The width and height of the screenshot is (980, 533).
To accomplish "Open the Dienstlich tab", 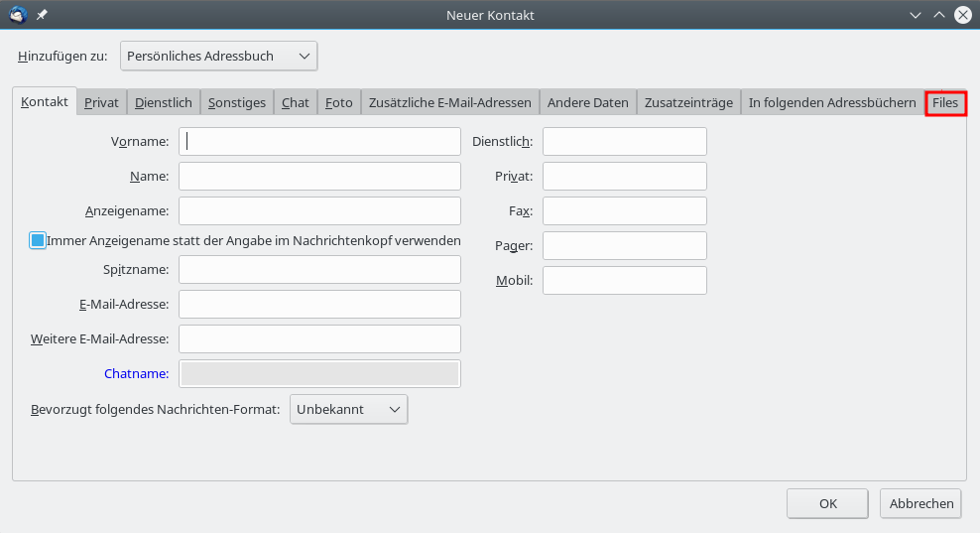I will tap(164, 102).
